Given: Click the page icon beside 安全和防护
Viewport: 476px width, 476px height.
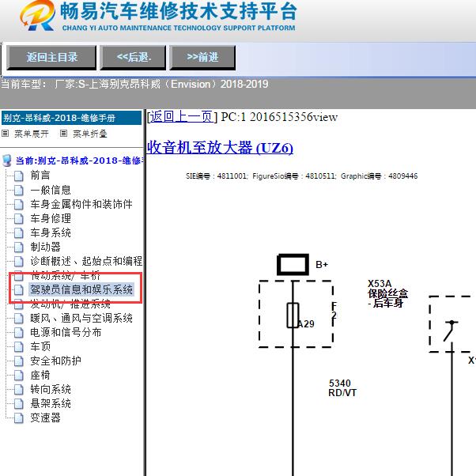Looking at the screenshot, I should coord(19,361).
